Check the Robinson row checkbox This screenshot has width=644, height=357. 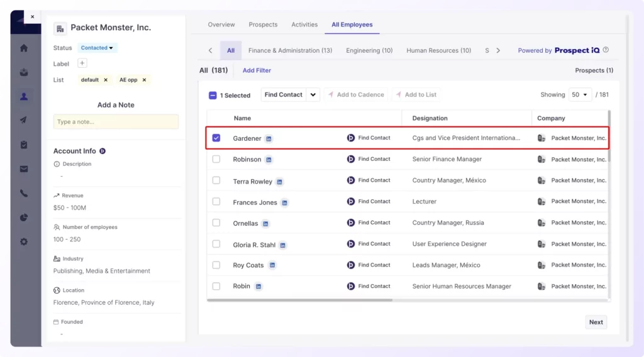pyautogui.click(x=216, y=159)
